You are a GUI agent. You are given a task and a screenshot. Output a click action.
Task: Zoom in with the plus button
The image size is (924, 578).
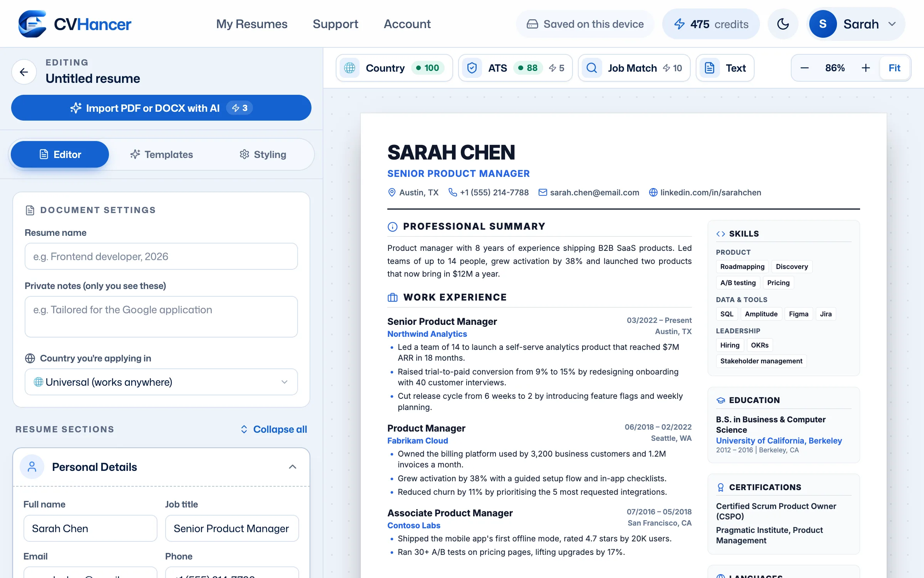865,68
